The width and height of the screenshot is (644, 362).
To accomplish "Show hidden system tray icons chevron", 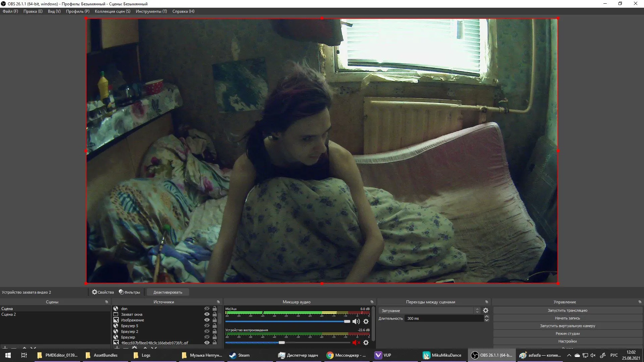I will pos(569,355).
